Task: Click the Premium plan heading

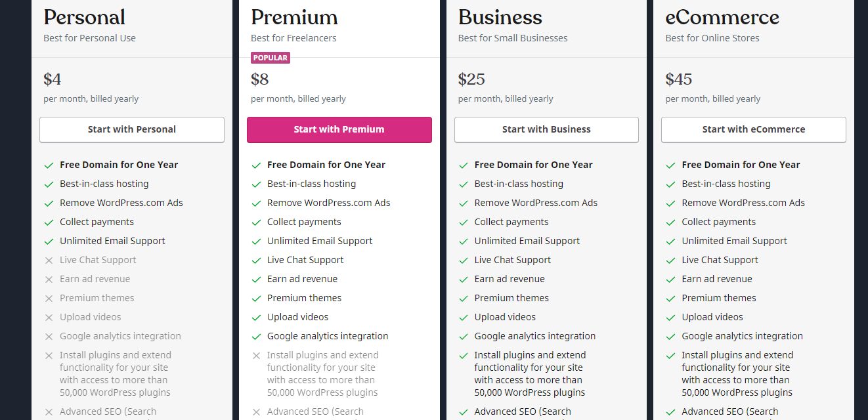Action: tap(294, 17)
